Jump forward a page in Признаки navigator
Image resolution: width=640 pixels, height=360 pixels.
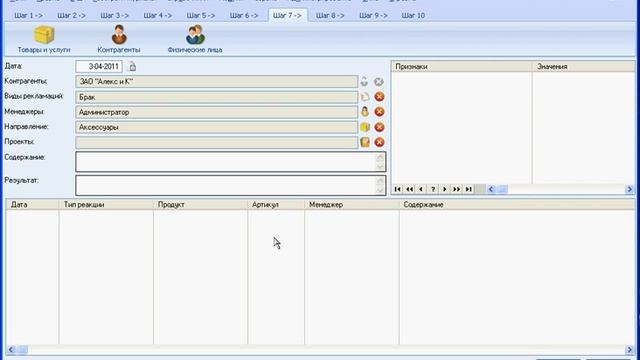tap(457, 189)
